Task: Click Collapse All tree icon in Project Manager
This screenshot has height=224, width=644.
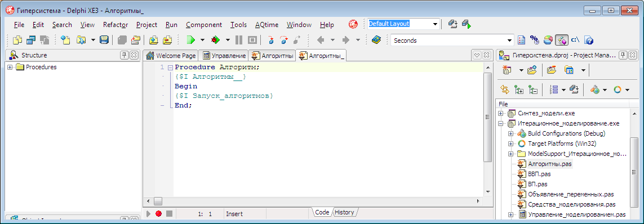Action: [532, 89]
